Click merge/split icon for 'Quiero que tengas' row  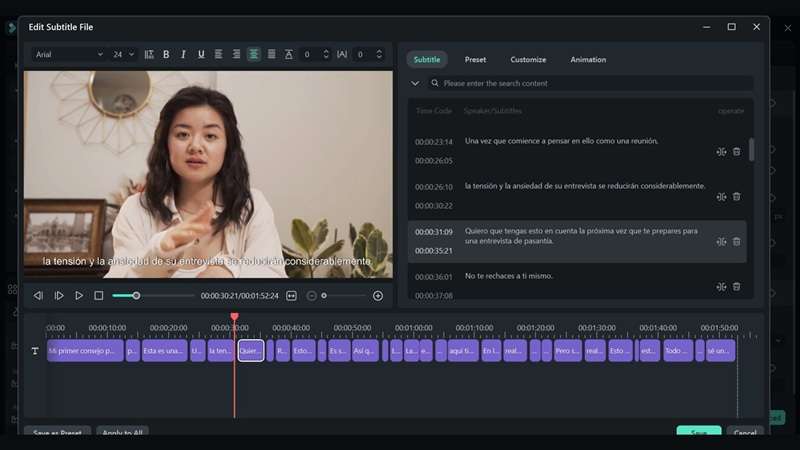pos(721,241)
